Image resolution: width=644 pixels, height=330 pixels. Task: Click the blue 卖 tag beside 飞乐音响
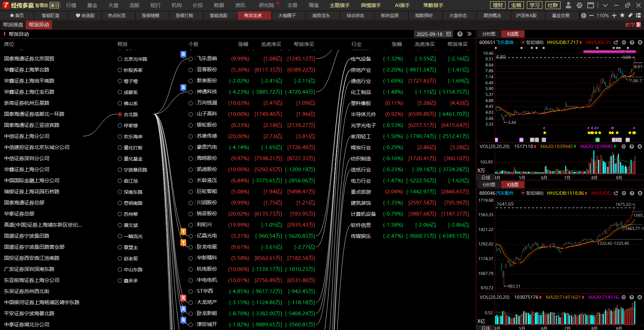(183, 54)
